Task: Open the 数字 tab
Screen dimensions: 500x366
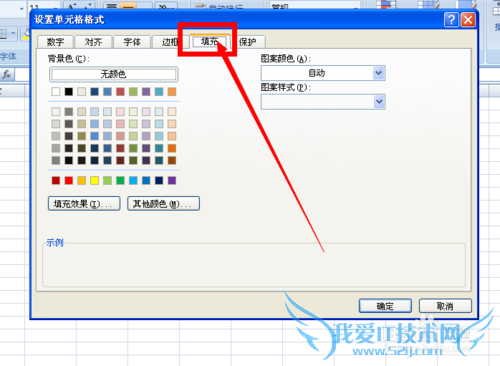Action: coord(55,42)
